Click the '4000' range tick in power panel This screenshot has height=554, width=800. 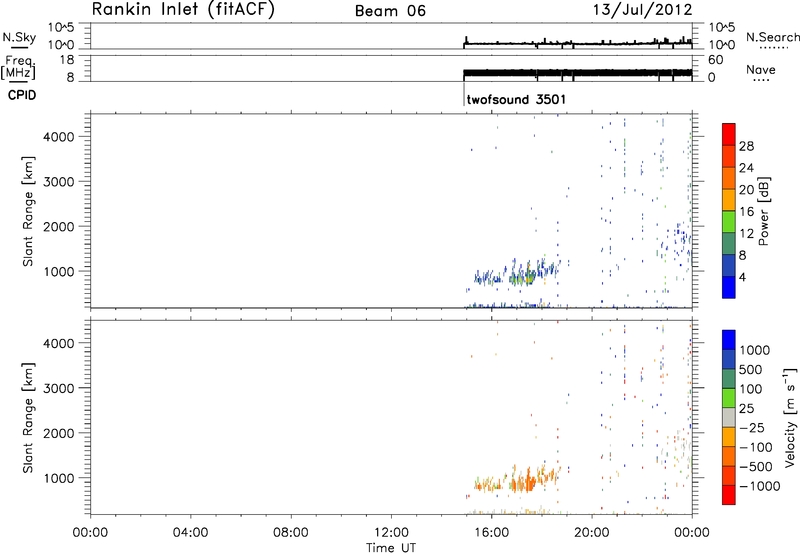click(x=58, y=137)
